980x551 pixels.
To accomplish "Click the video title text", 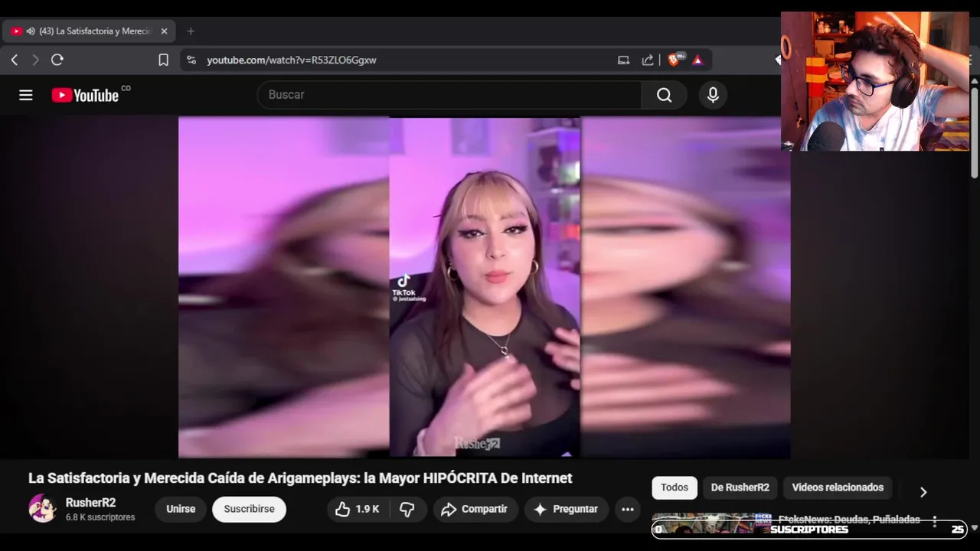I will (x=300, y=478).
